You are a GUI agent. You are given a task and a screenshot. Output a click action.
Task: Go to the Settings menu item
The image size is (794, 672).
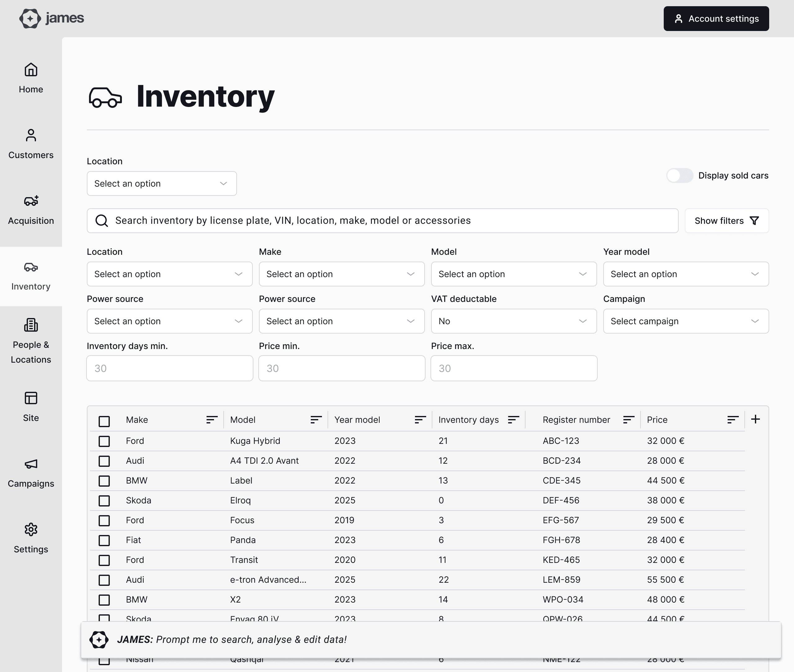pos(31,538)
